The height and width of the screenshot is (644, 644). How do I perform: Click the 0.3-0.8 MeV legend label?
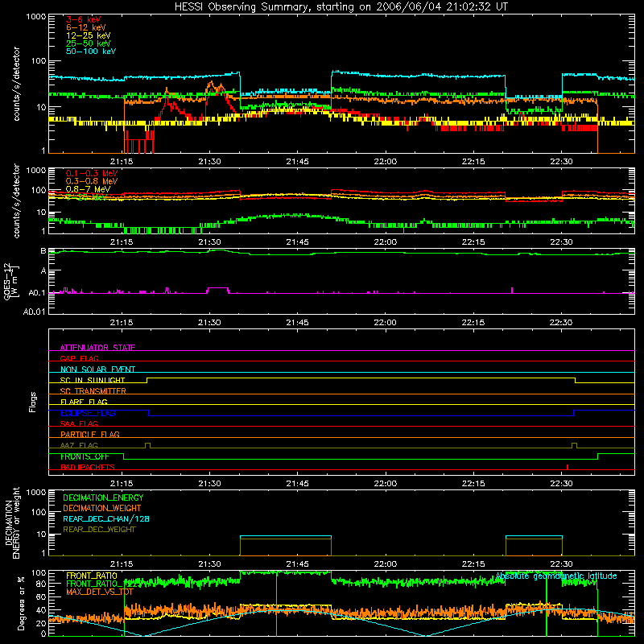pyautogui.click(x=91, y=181)
